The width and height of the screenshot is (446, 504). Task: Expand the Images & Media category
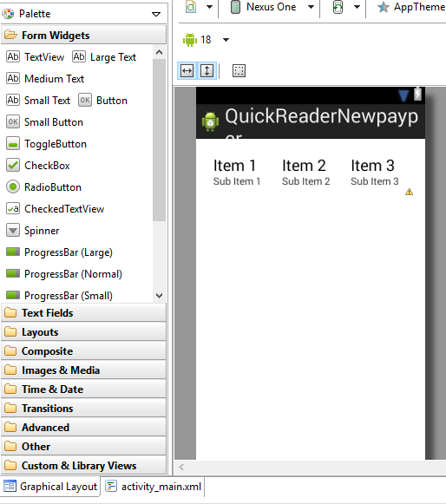(83, 370)
